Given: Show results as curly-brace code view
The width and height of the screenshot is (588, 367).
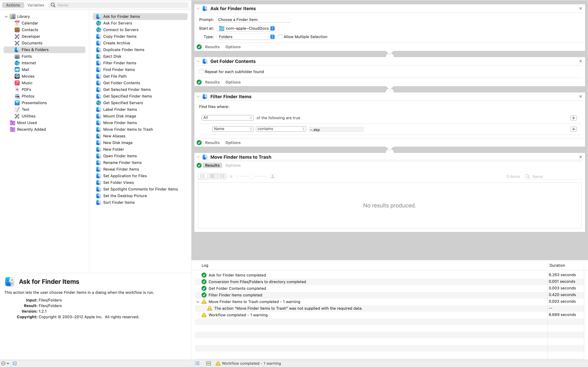Looking at the screenshot, I should (x=222, y=176).
